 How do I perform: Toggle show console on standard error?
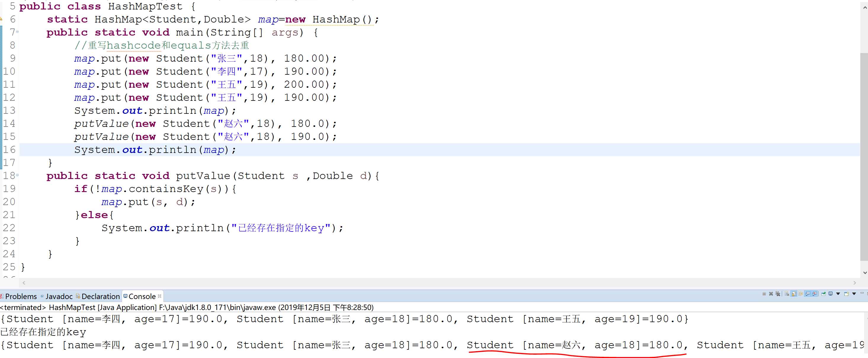pyautogui.click(x=815, y=294)
